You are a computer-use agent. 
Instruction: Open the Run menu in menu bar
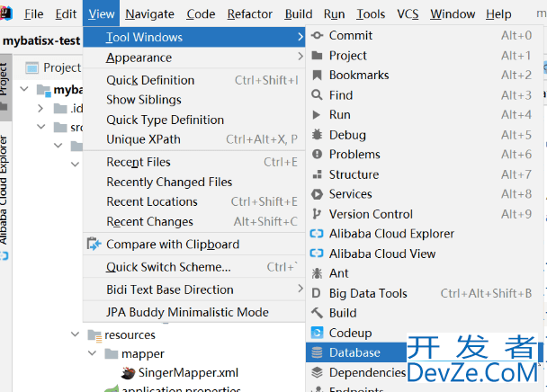(334, 14)
